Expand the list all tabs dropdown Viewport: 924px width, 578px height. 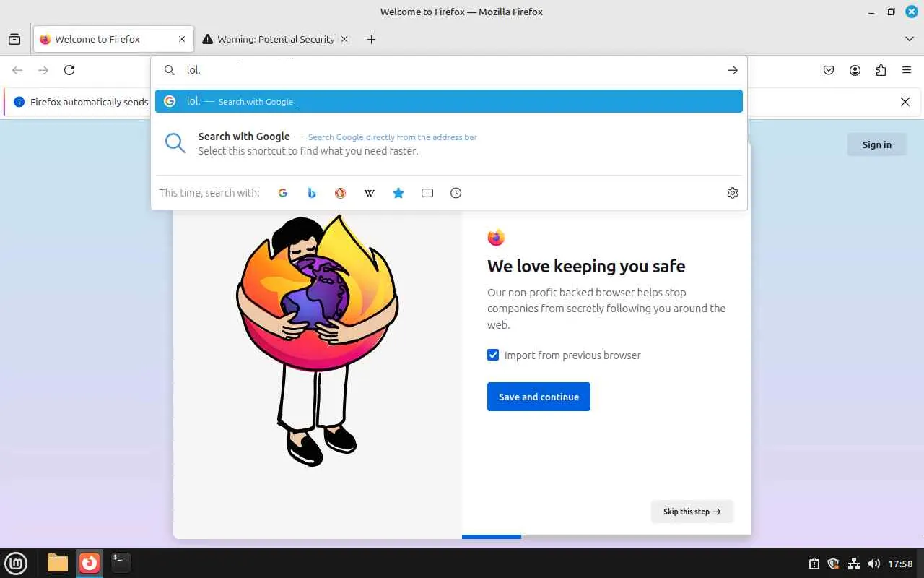tap(910, 39)
